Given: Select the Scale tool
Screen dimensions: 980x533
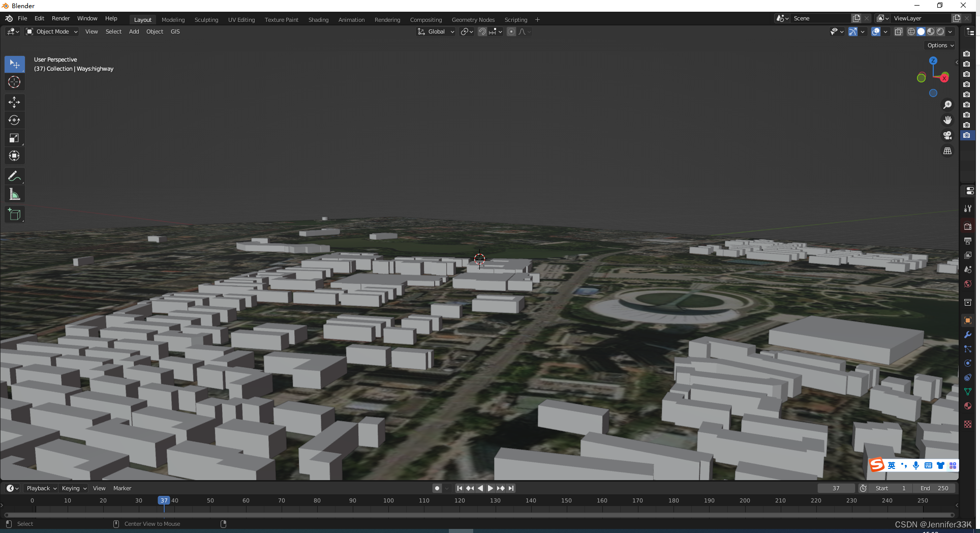Looking at the screenshot, I should (x=14, y=138).
